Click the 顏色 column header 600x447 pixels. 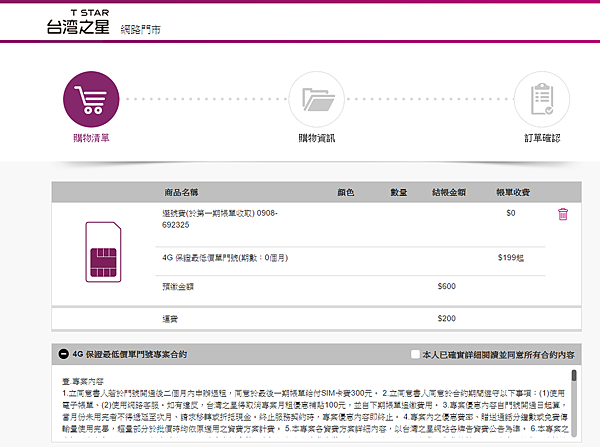point(346,192)
